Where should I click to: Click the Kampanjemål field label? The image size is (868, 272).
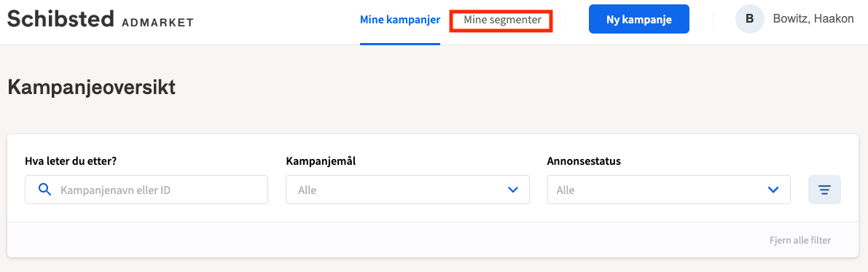tap(321, 161)
